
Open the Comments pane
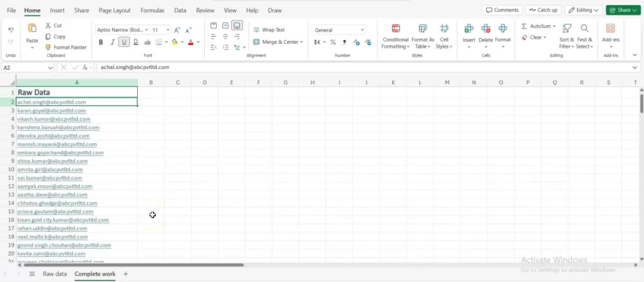502,10
